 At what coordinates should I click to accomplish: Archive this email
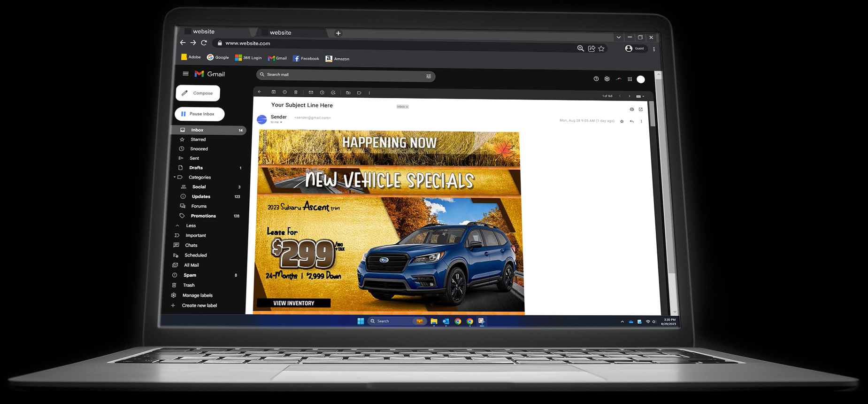(274, 92)
